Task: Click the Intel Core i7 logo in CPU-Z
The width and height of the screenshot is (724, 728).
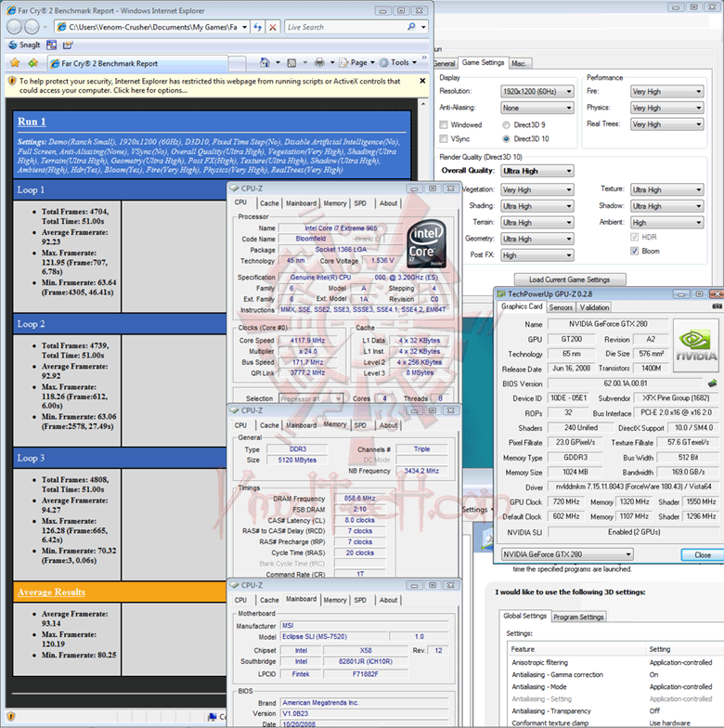Action: 427,244
